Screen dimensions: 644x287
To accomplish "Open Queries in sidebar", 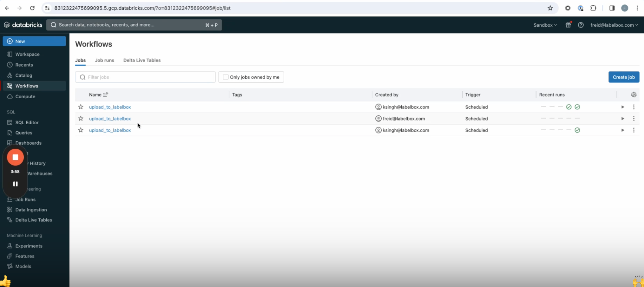I will pos(34,132).
